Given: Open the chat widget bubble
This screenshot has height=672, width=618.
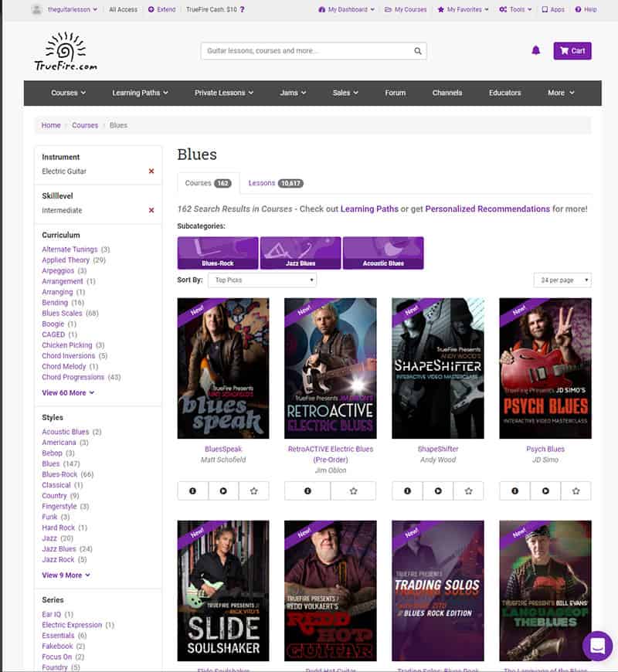Looking at the screenshot, I should click(x=597, y=646).
